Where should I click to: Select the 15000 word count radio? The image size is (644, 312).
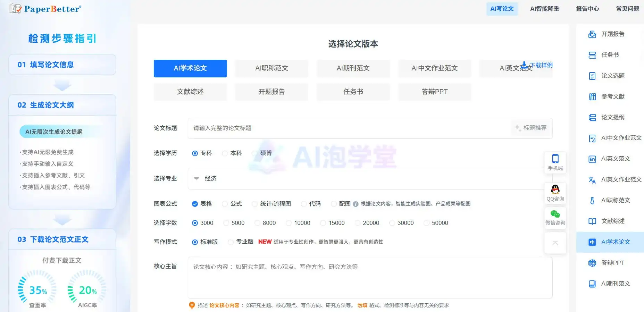(323, 223)
